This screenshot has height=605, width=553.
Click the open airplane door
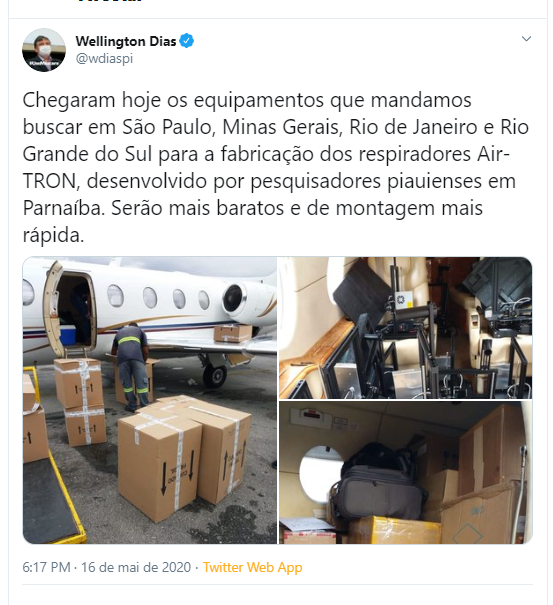(69, 309)
